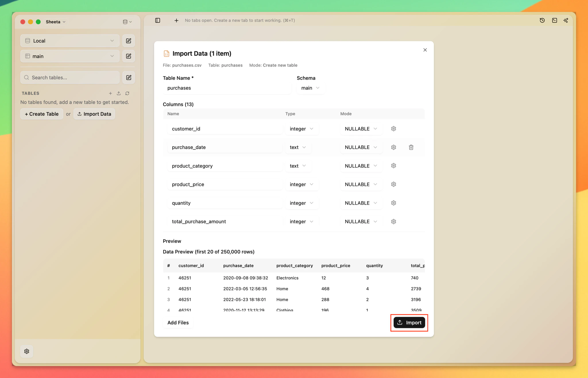Open AI assistant sparkle icon
The width and height of the screenshot is (588, 378).
pos(566,20)
